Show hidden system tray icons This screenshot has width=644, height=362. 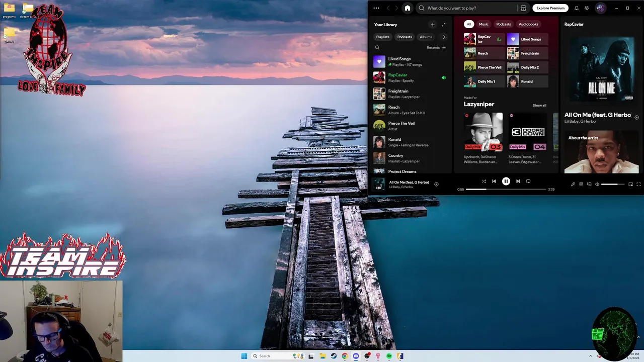click(x=591, y=356)
